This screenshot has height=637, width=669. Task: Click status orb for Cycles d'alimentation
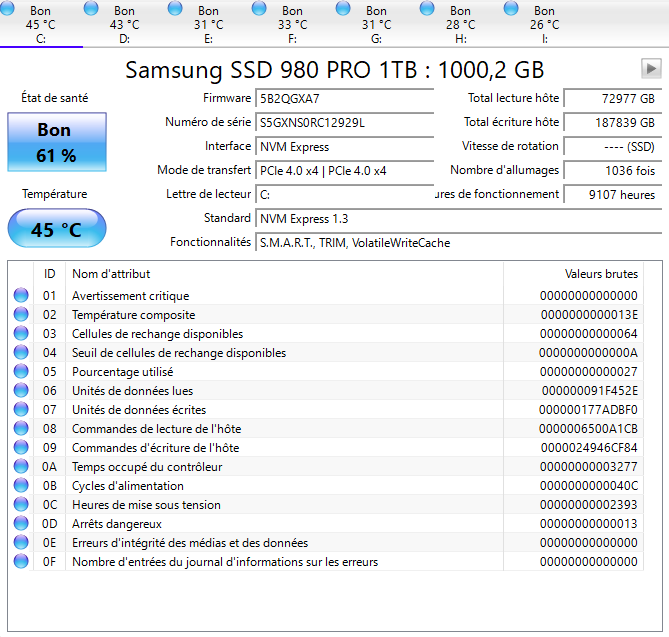click(21, 486)
